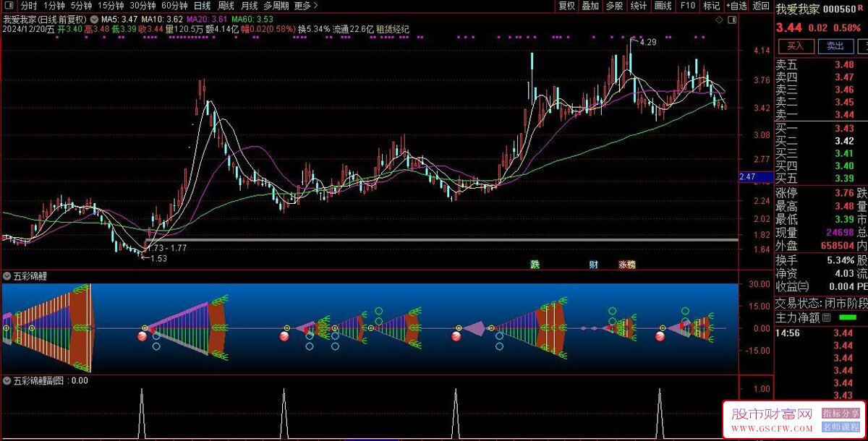Viewport: 868px width, 441px height.
Task: Click the MA60: 3.53 indicator value
Action: coord(252,18)
